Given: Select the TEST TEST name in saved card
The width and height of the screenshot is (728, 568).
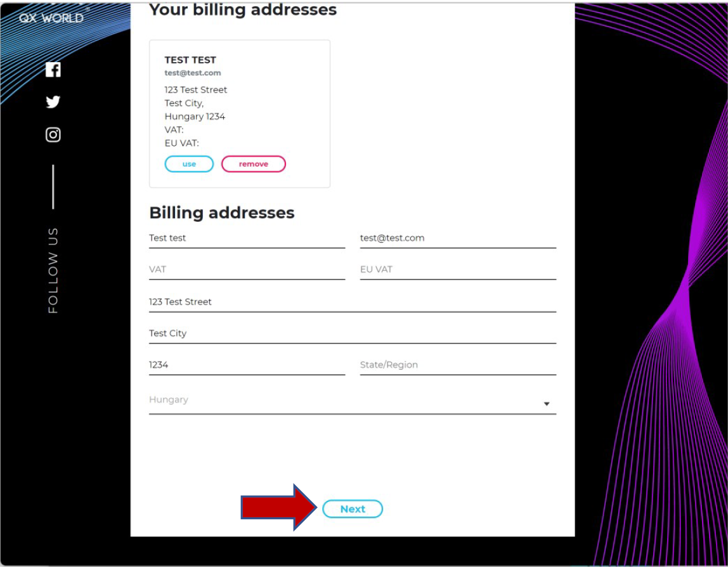Looking at the screenshot, I should click(190, 60).
